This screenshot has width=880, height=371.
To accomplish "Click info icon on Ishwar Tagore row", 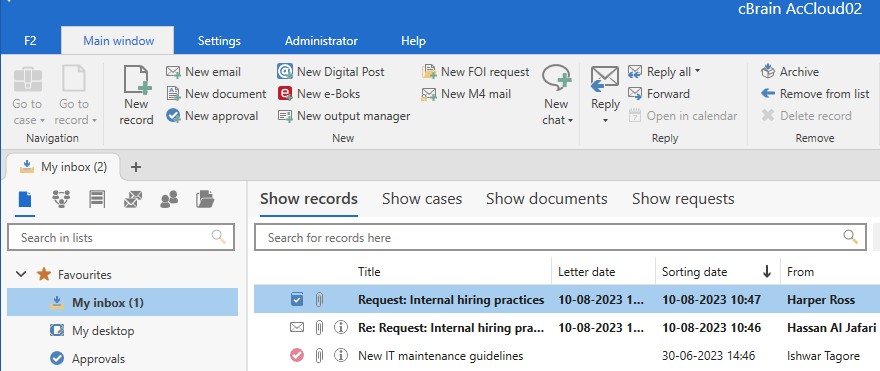I will tap(340, 355).
